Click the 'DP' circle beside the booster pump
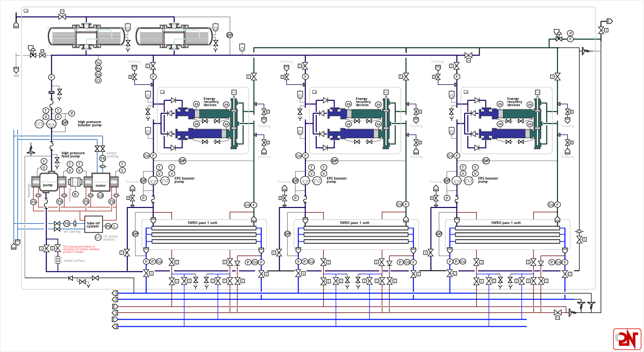The height and width of the screenshot is (352, 644). pyautogui.click(x=65, y=123)
